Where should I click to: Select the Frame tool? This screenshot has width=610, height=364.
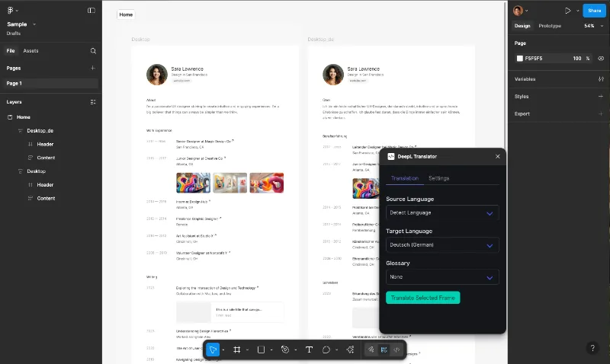point(237,350)
